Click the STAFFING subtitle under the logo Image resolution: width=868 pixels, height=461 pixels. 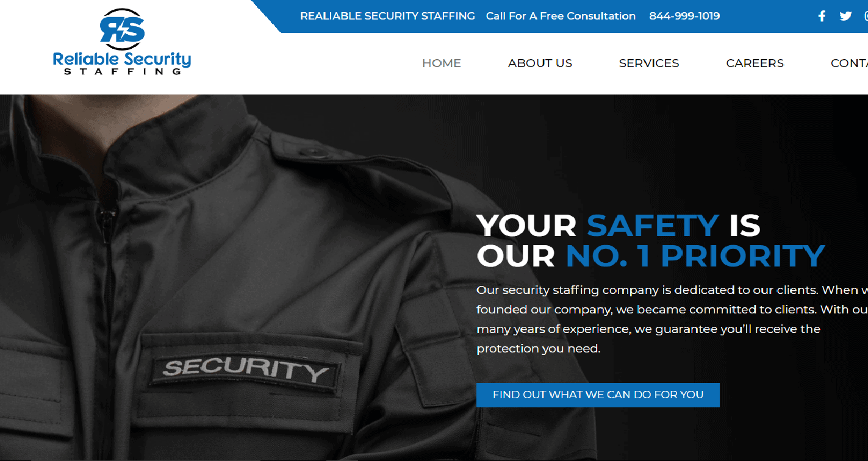122,71
